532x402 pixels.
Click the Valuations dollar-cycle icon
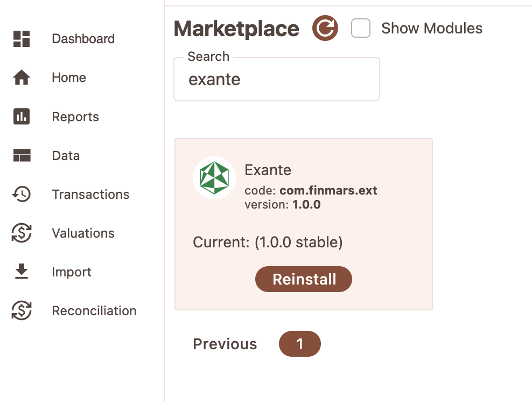[22, 233]
